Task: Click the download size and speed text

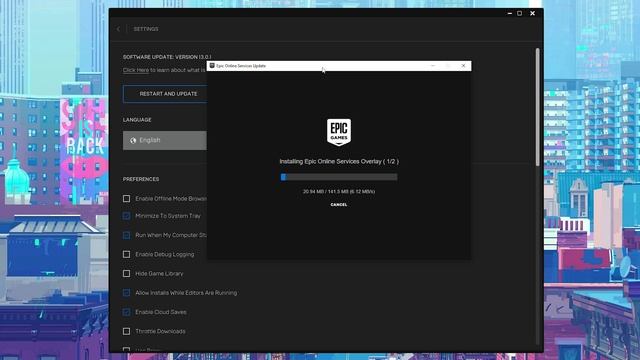Action: 339,191
